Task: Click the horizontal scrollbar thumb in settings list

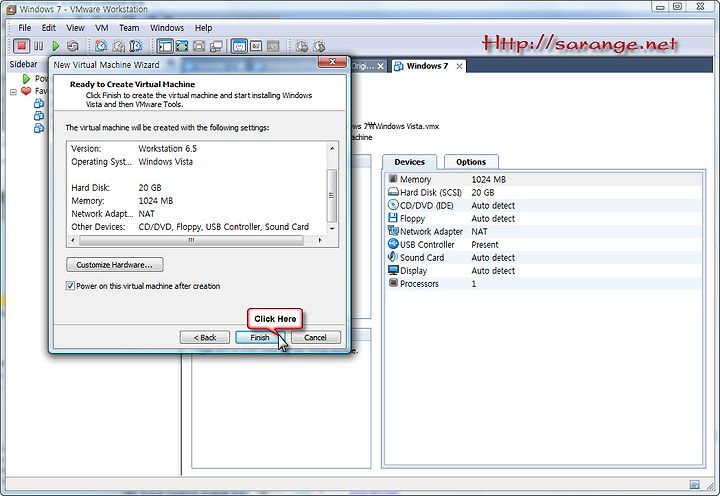Action: pos(191,240)
